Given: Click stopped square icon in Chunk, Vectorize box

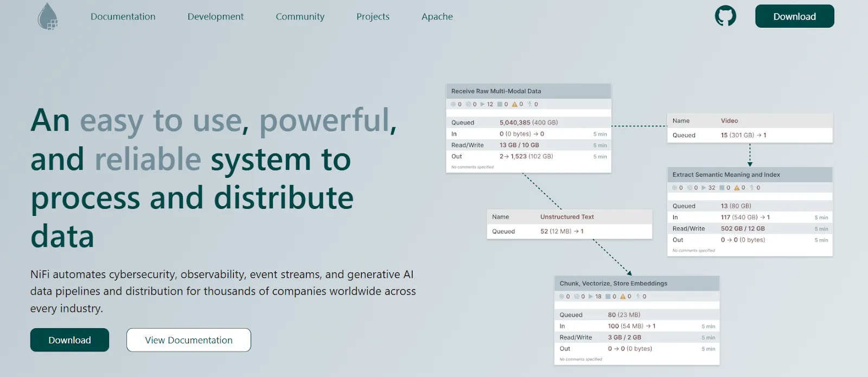Looking at the screenshot, I should [x=608, y=297].
